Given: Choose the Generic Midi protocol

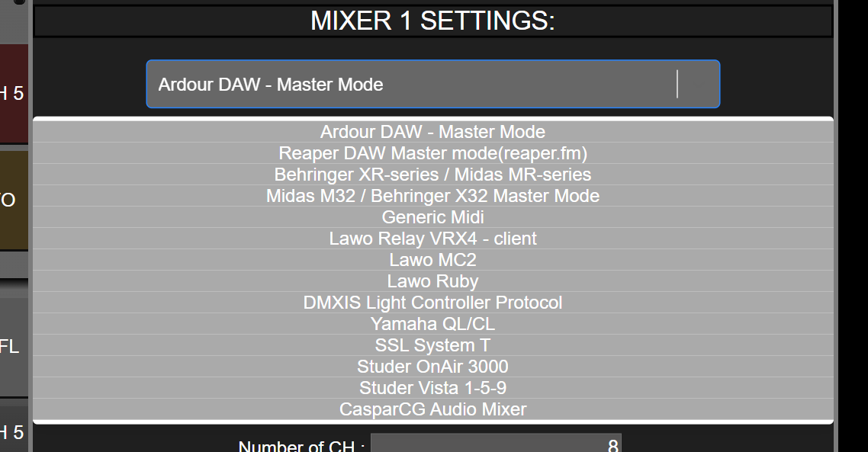Looking at the screenshot, I should 432,216.
